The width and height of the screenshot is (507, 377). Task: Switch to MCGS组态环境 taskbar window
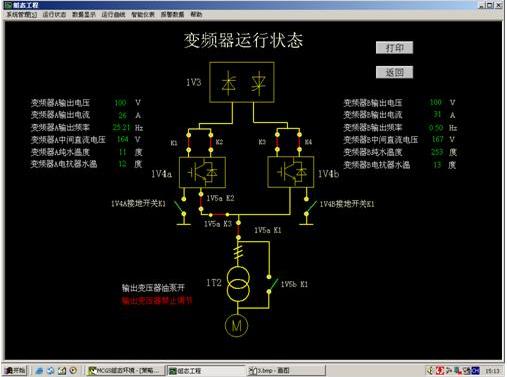(124, 370)
